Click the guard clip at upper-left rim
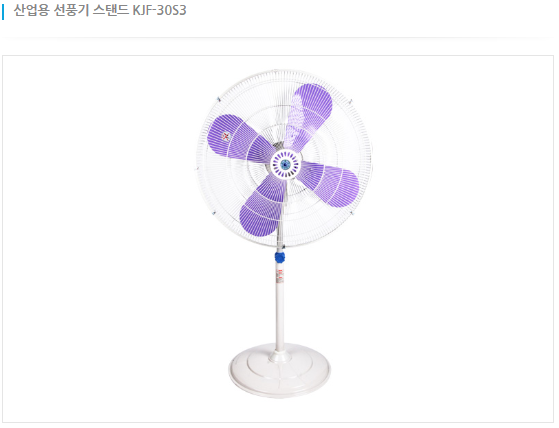The width and height of the screenshot is (559, 428). click(x=218, y=99)
